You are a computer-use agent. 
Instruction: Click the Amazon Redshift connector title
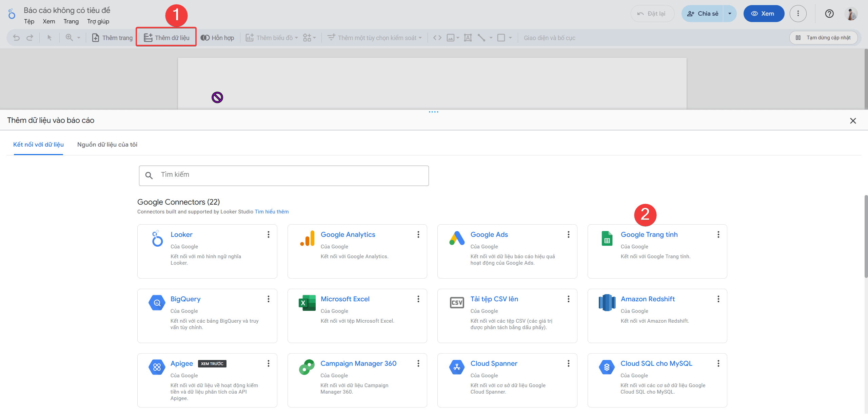pos(648,299)
